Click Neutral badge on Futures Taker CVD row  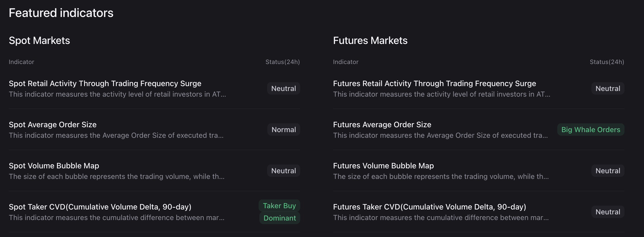608,212
